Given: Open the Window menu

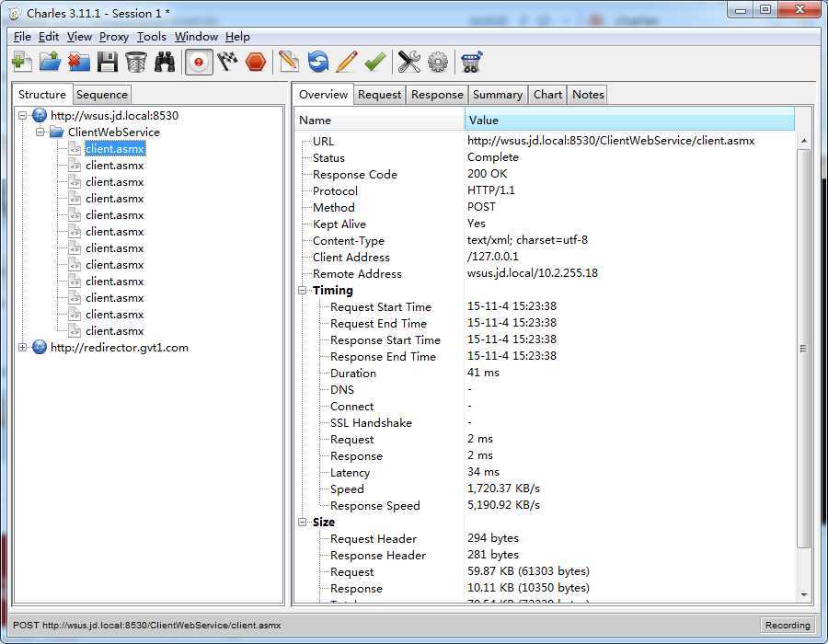Looking at the screenshot, I should click(x=197, y=37).
